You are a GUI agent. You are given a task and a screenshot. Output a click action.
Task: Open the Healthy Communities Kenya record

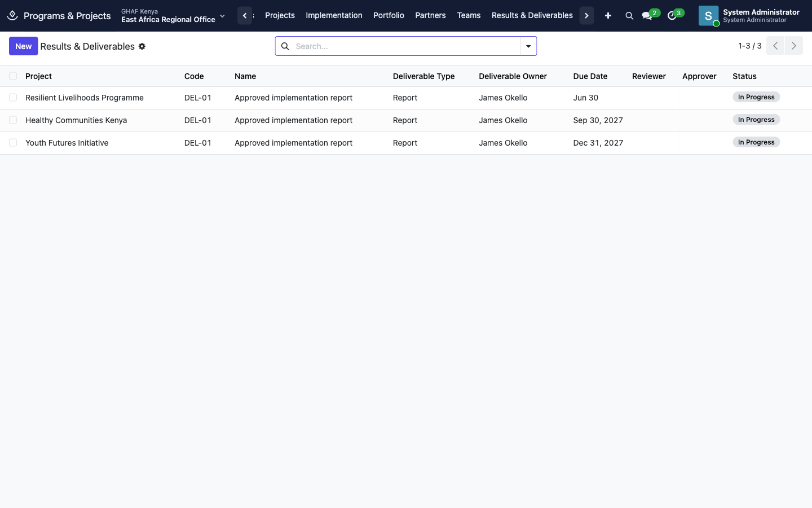76,120
